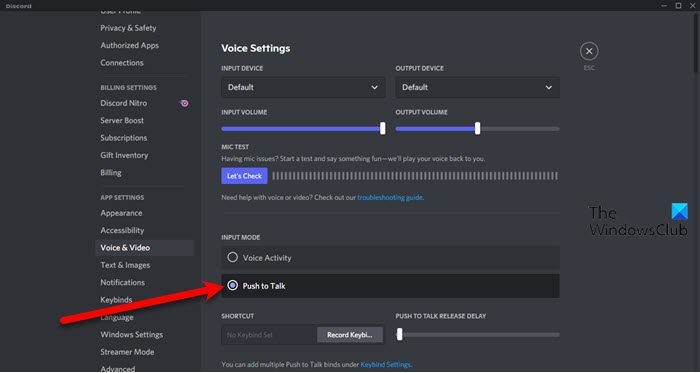
Task: Open the troubleshooting guide link
Action: [x=390, y=197]
